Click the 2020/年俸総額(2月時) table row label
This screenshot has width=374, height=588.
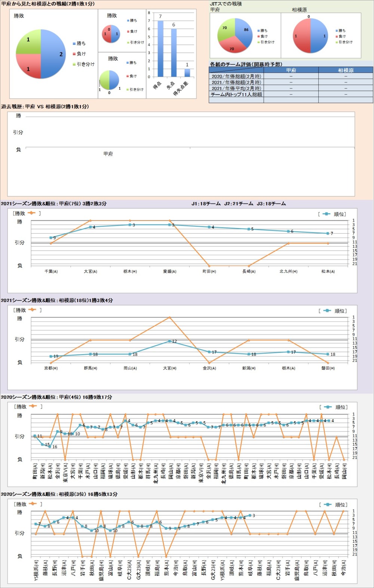236,76
